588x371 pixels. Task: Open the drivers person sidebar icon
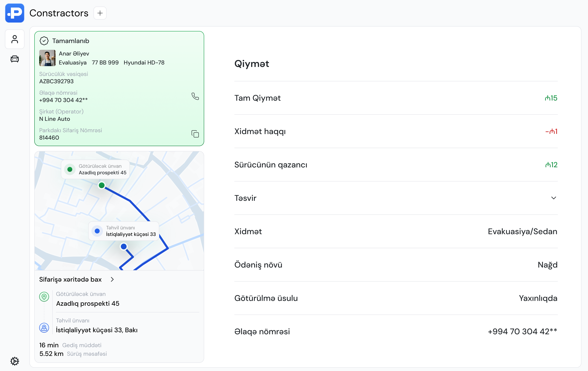click(15, 39)
